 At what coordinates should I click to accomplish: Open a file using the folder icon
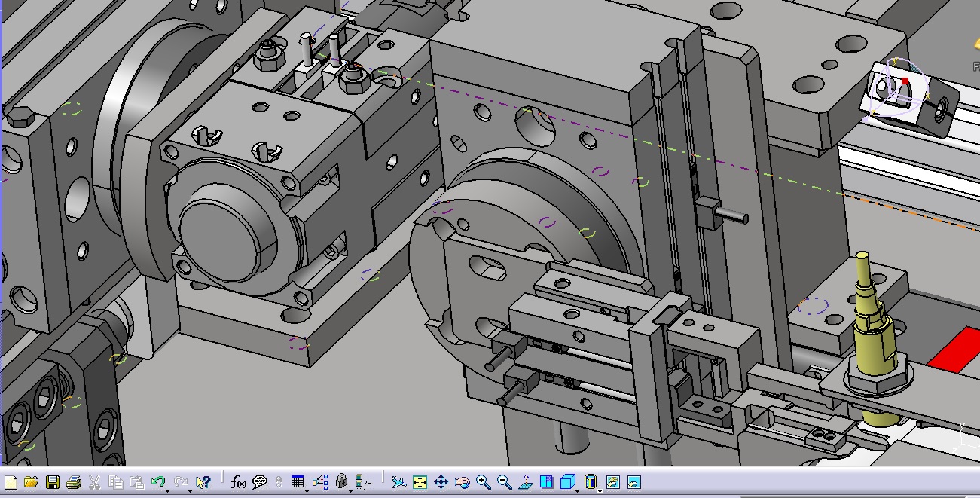(x=31, y=482)
